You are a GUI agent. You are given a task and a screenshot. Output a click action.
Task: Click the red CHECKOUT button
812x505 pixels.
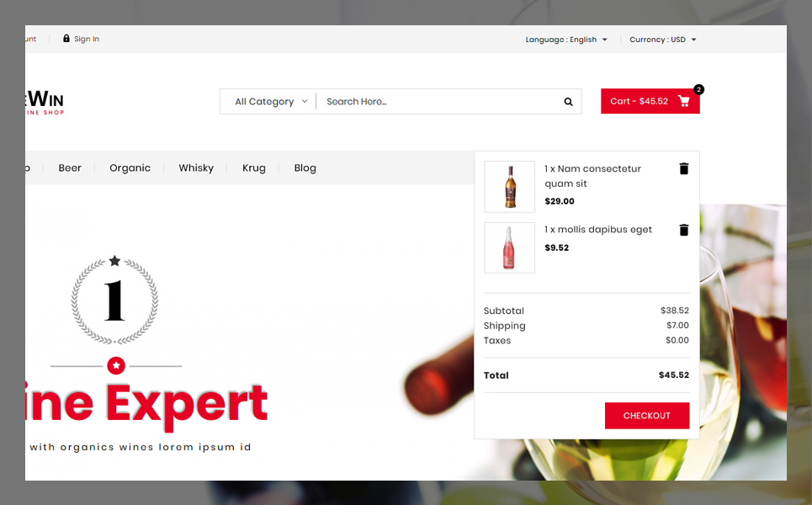point(647,416)
